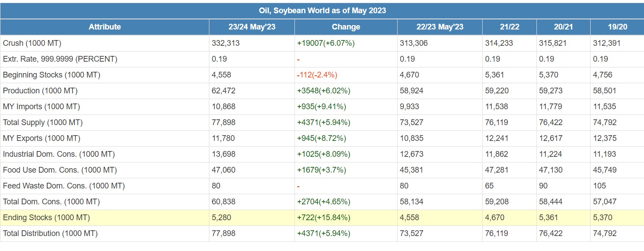Select the Industrial Dom. Cons. value 13,698

pyautogui.click(x=223, y=154)
